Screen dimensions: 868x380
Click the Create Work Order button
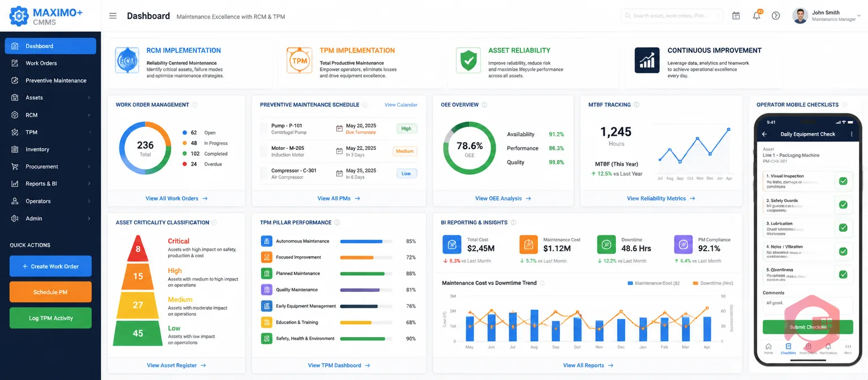point(50,266)
